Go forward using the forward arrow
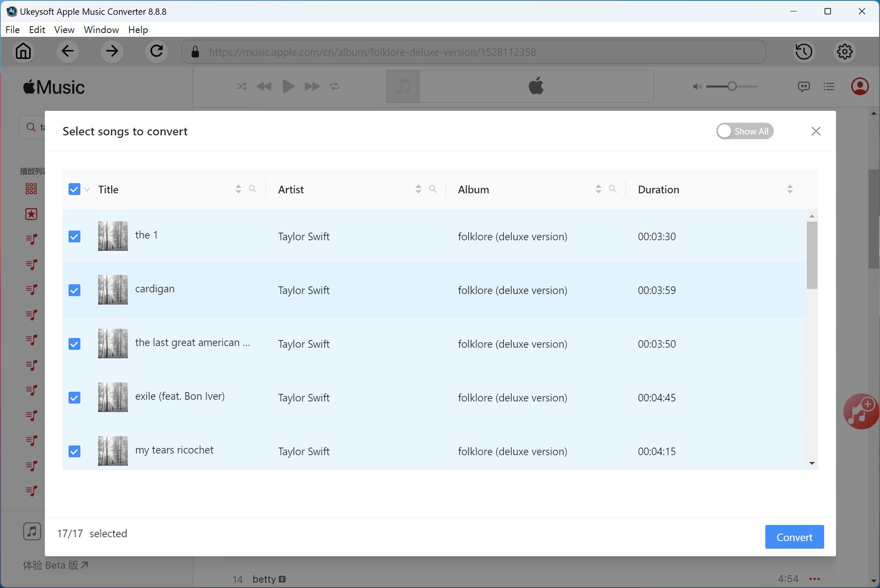This screenshot has height=588, width=880. [112, 52]
